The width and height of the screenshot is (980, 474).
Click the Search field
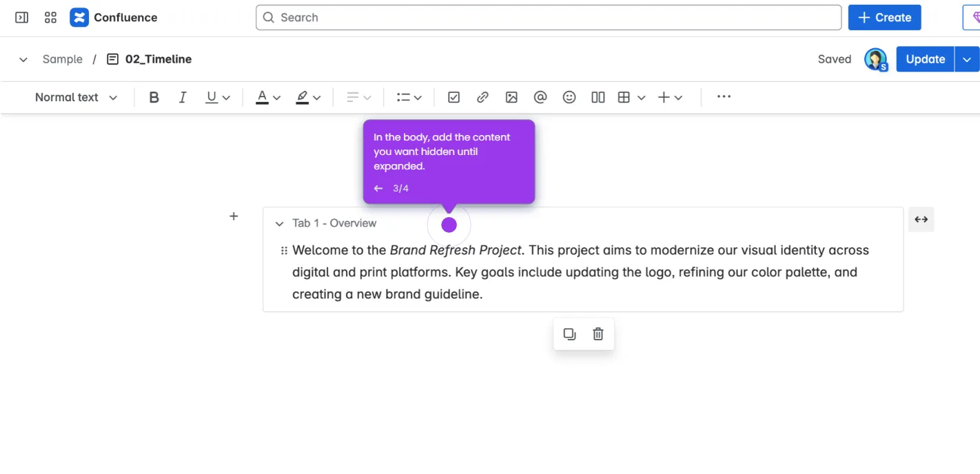point(549,17)
